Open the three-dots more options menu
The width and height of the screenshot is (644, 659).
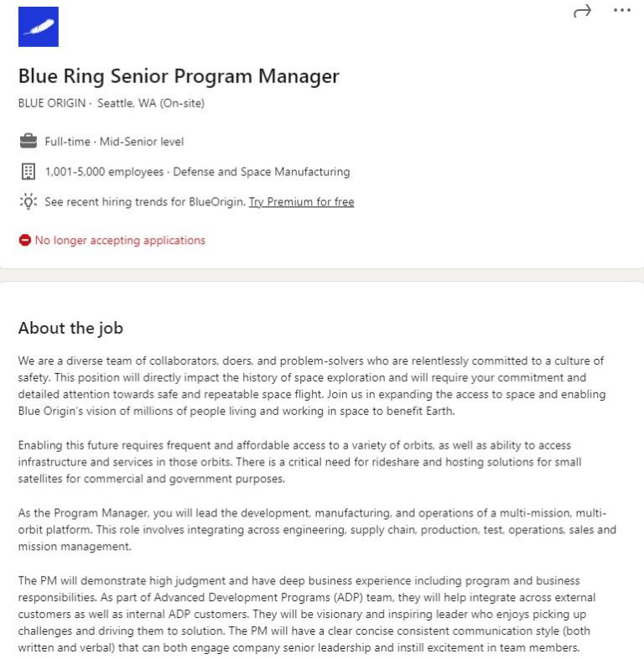[621, 11]
